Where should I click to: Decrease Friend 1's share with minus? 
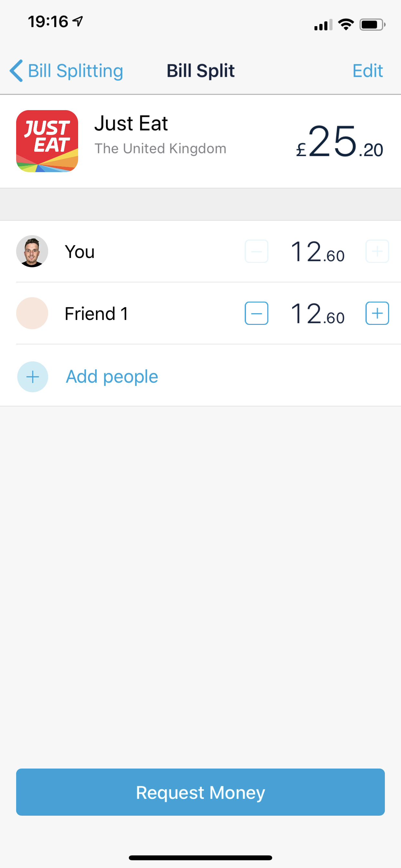[256, 313]
